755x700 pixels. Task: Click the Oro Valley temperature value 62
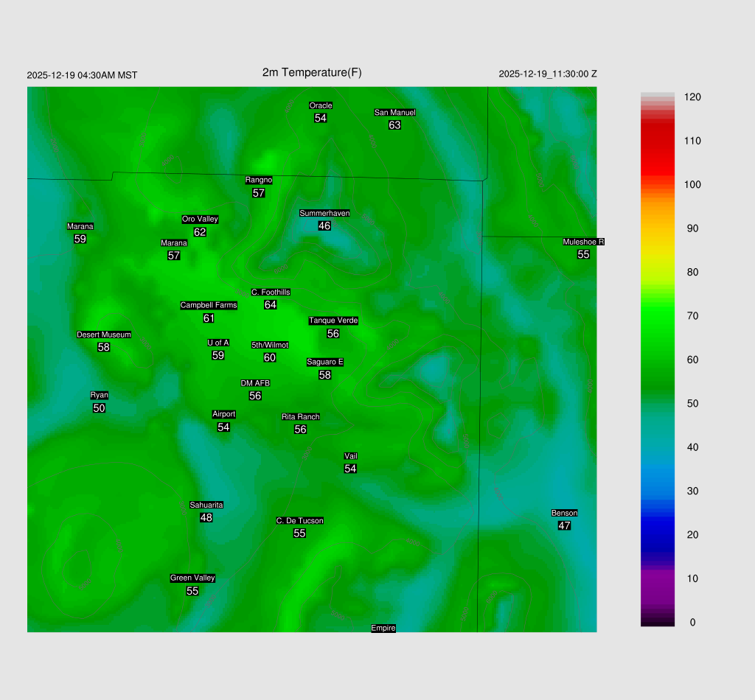200,232
